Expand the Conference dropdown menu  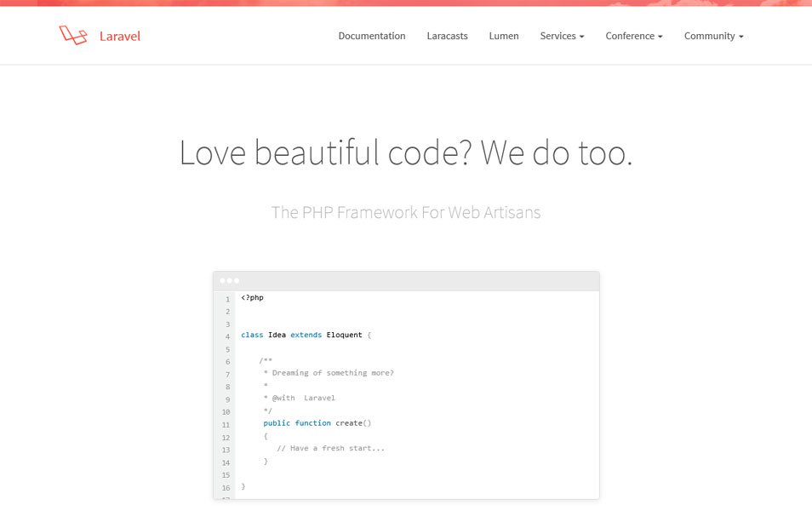(x=634, y=36)
